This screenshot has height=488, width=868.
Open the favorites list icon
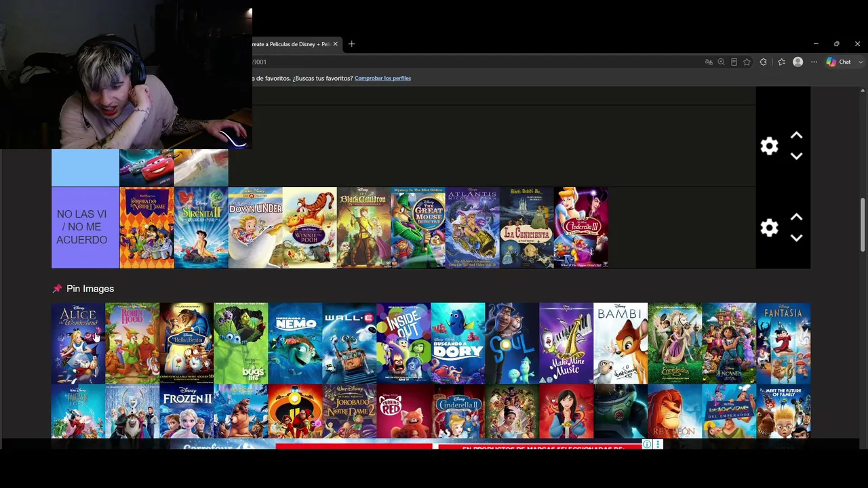[x=781, y=62]
